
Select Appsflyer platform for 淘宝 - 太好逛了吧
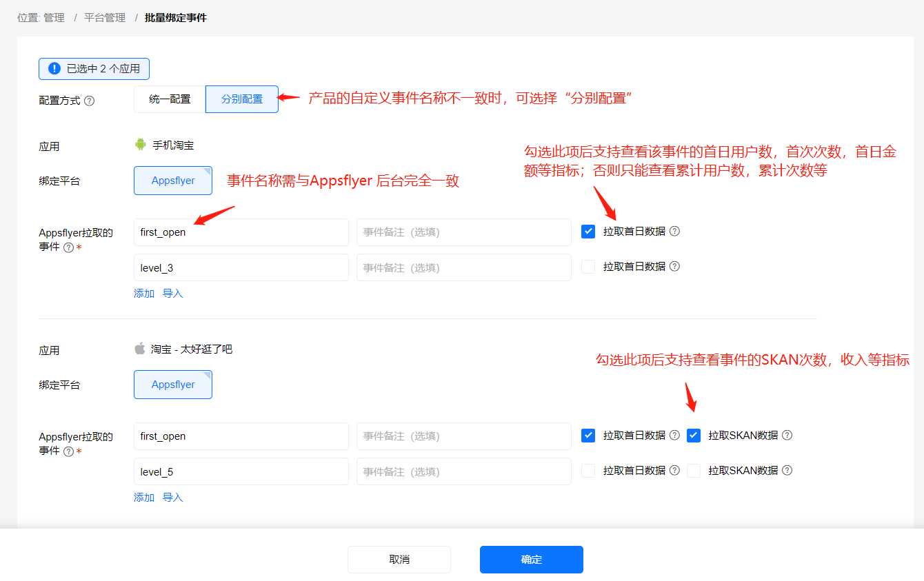[173, 385]
